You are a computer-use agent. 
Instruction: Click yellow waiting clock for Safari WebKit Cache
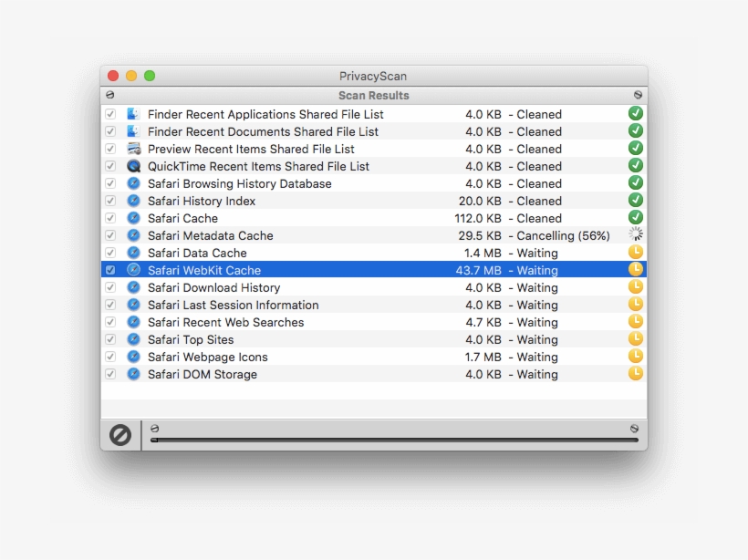pos(636,269)
